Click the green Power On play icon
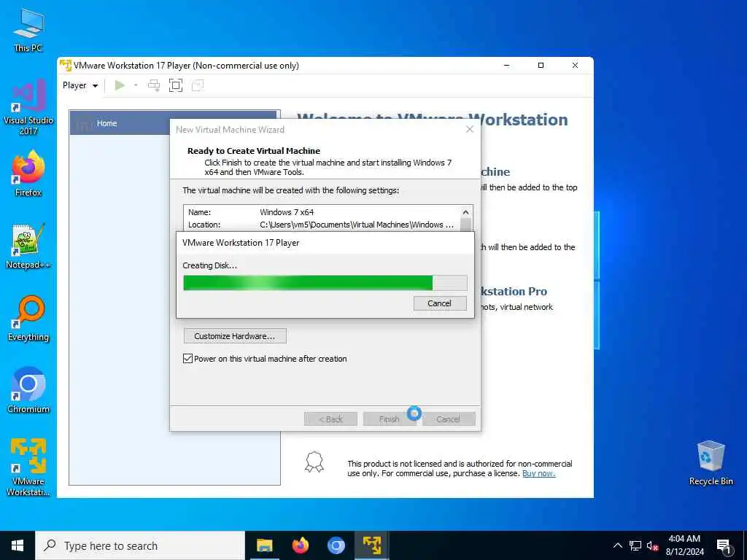 tap(120, 85)
